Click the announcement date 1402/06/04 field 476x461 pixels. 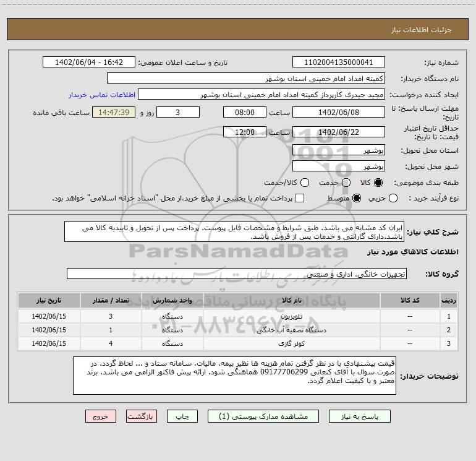tap(89, 62)
